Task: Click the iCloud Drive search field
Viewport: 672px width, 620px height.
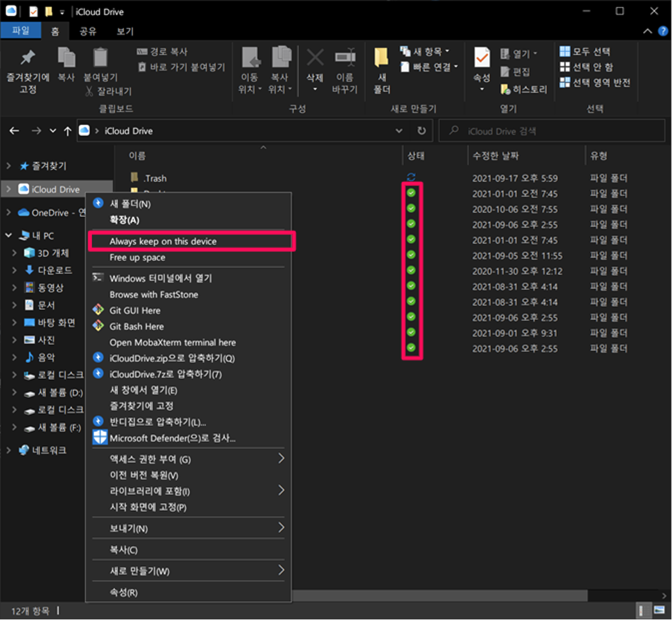Action: click(x=552, y=131)
